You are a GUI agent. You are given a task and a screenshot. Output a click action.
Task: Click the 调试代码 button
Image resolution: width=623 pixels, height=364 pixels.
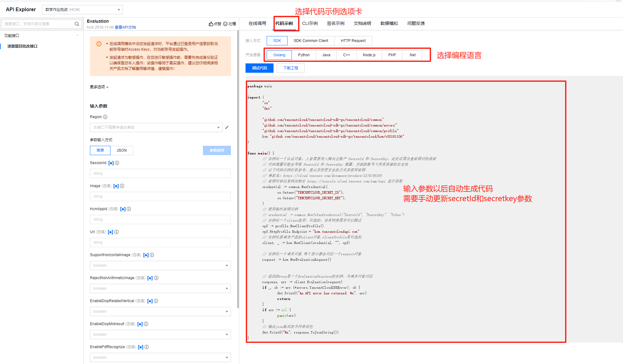(x=259, y=68)
